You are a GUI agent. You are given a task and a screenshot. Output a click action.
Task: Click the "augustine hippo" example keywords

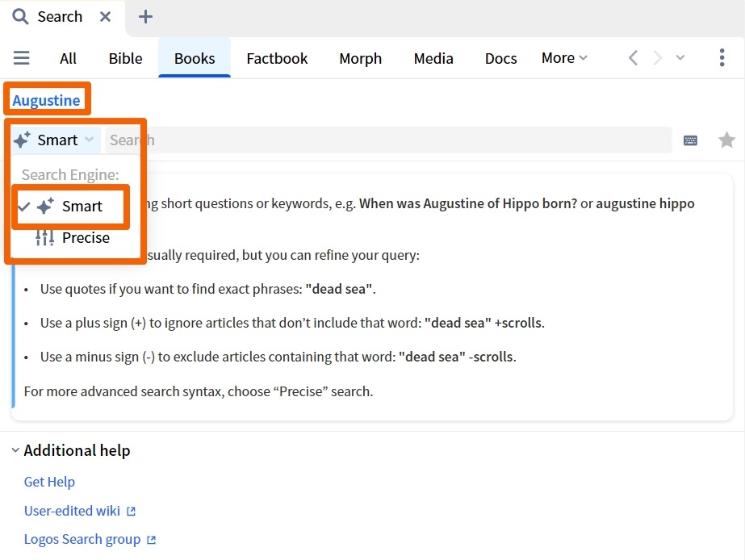point(645,204)
